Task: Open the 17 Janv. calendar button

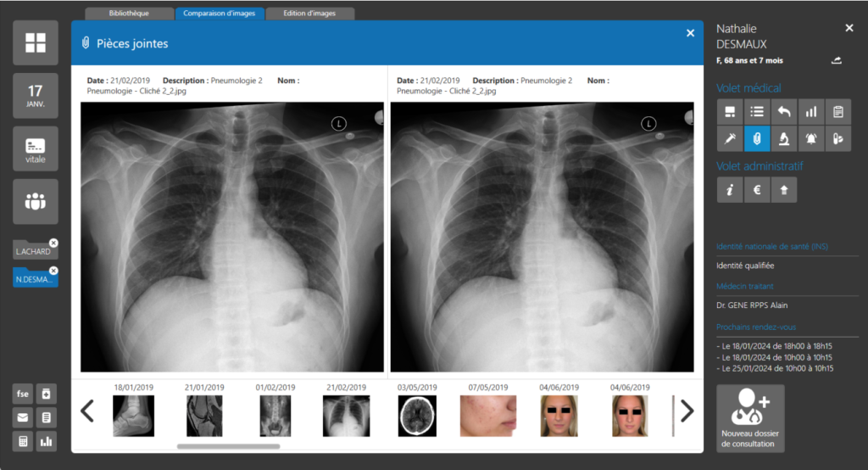Action: (36, 96)
